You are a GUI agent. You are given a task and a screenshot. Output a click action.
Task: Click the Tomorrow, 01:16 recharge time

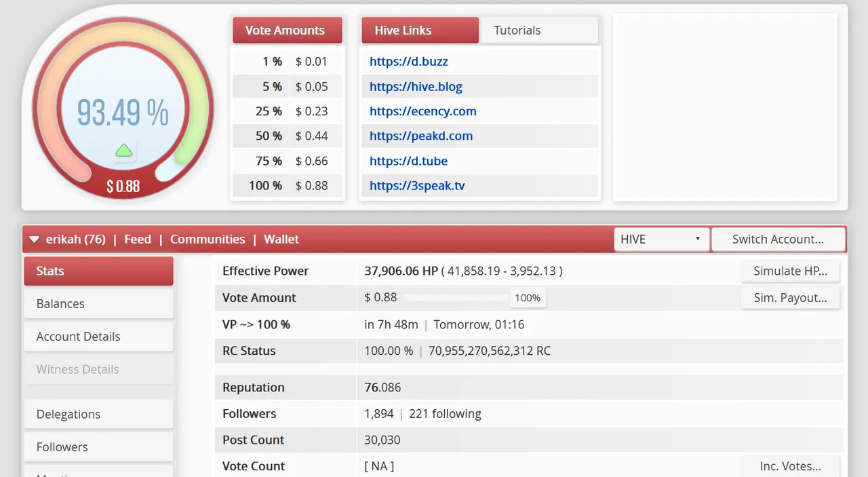click(479, 324)
